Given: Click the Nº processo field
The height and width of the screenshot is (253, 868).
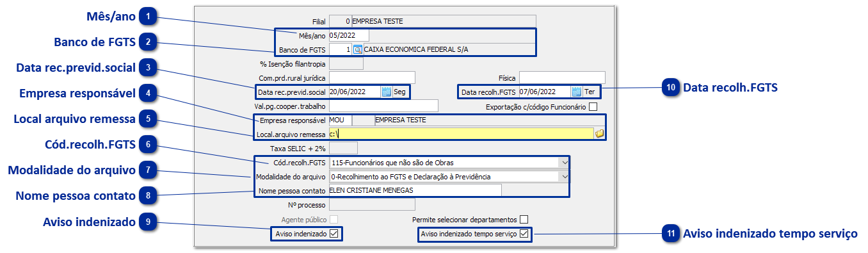Looking at the screenshot, I should [372, 205].
